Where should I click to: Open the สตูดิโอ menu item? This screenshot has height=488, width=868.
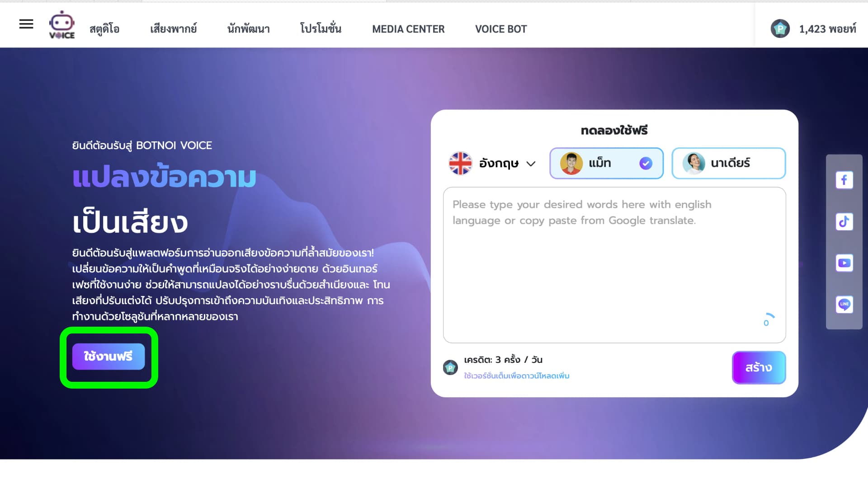pyautogui.click(x=104, y=29)
